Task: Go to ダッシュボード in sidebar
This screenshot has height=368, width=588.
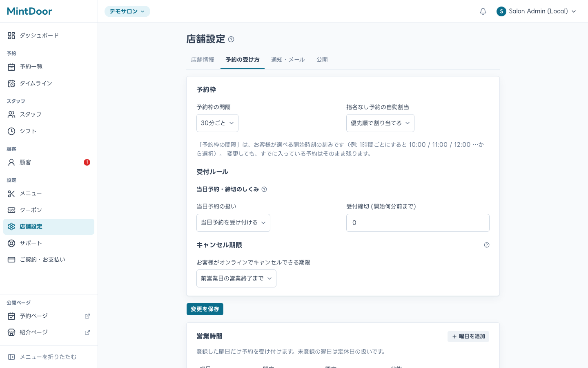Action: 49,36
